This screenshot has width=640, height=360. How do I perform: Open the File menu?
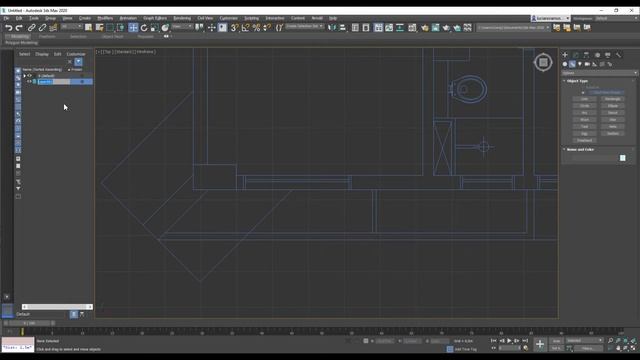(x=7, y=18)
